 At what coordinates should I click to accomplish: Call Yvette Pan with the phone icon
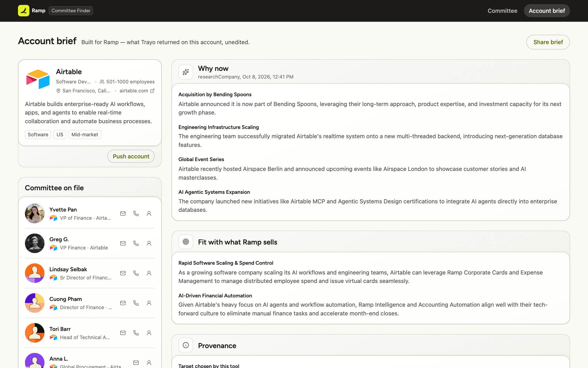pyautogui.click(x=136, y=213)
